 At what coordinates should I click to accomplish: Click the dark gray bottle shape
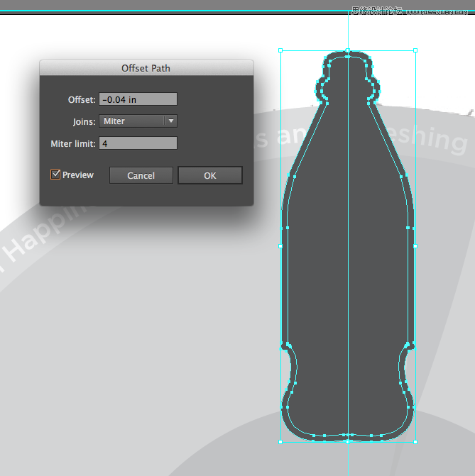348,246
